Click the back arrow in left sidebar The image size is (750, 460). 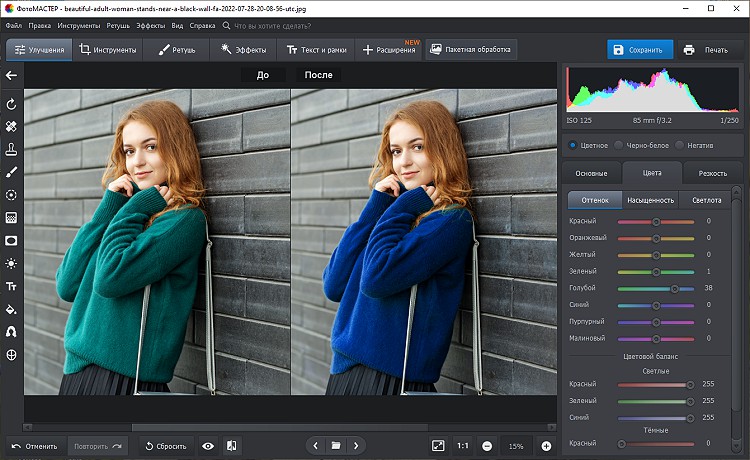pos(11,75)
